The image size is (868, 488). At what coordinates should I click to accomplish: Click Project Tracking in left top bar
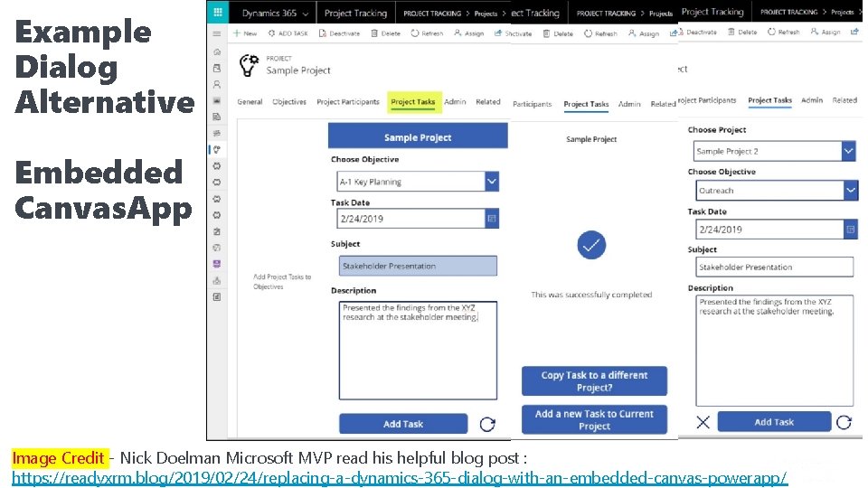(x=355, y=14)
